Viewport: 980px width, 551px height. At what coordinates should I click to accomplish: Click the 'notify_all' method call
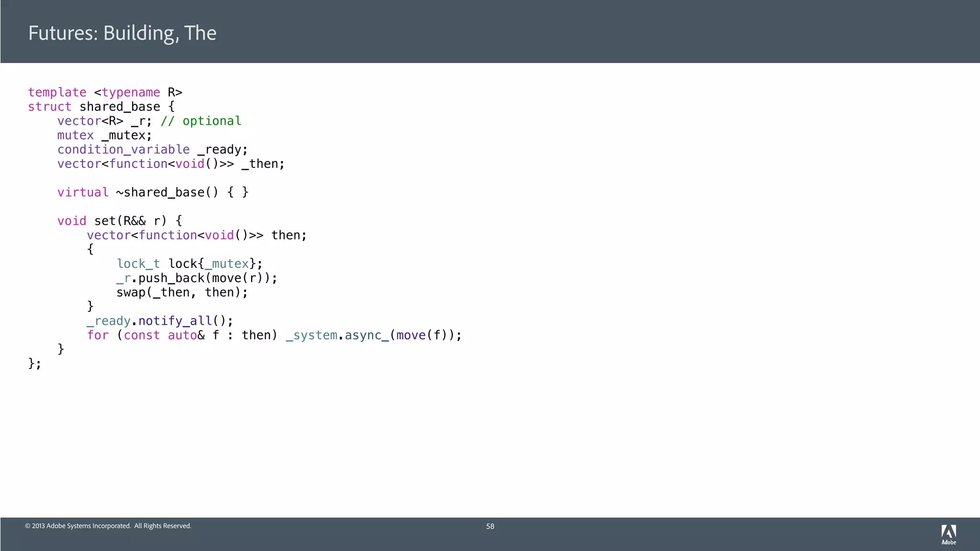tap(175, 321)
